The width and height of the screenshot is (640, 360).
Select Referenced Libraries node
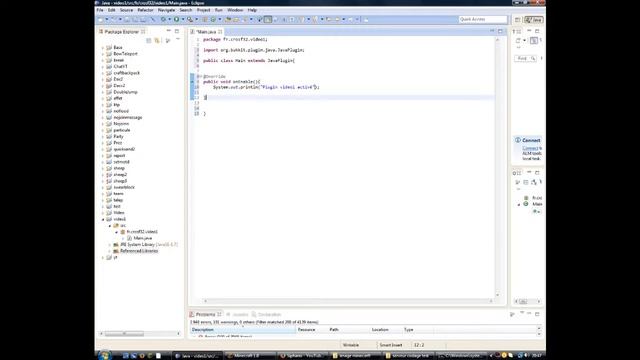(x=139, y=251)
